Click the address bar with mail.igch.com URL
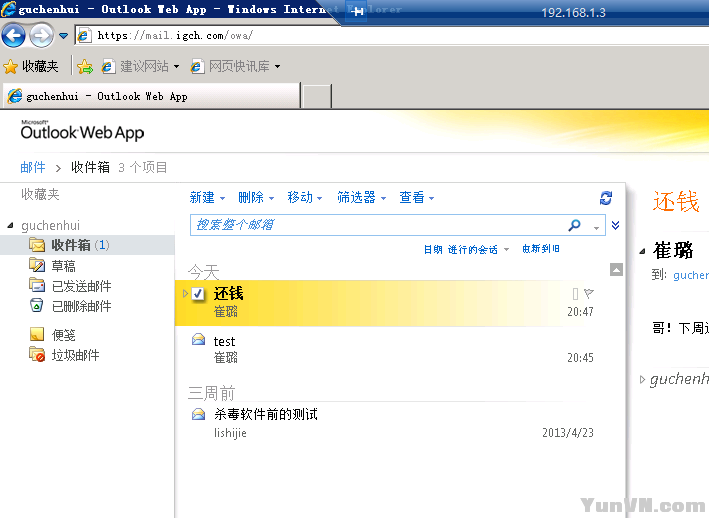The width and height of the screenshot is (709, 518). tap(392, 35)
